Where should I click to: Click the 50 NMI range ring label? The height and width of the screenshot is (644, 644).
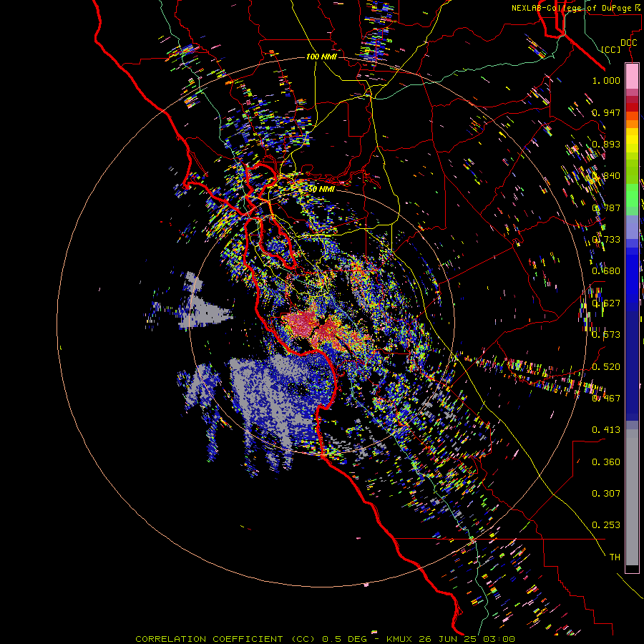[x=321, y=189]
